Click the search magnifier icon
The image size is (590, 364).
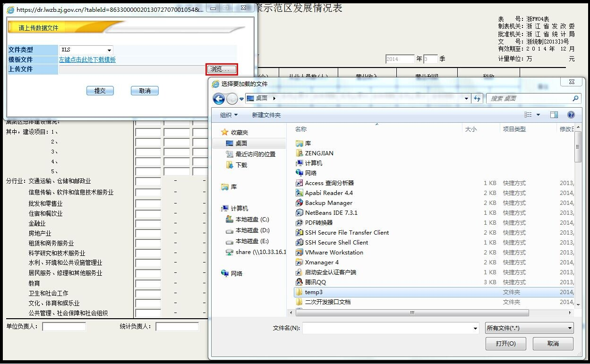click(x=575, y=98)
